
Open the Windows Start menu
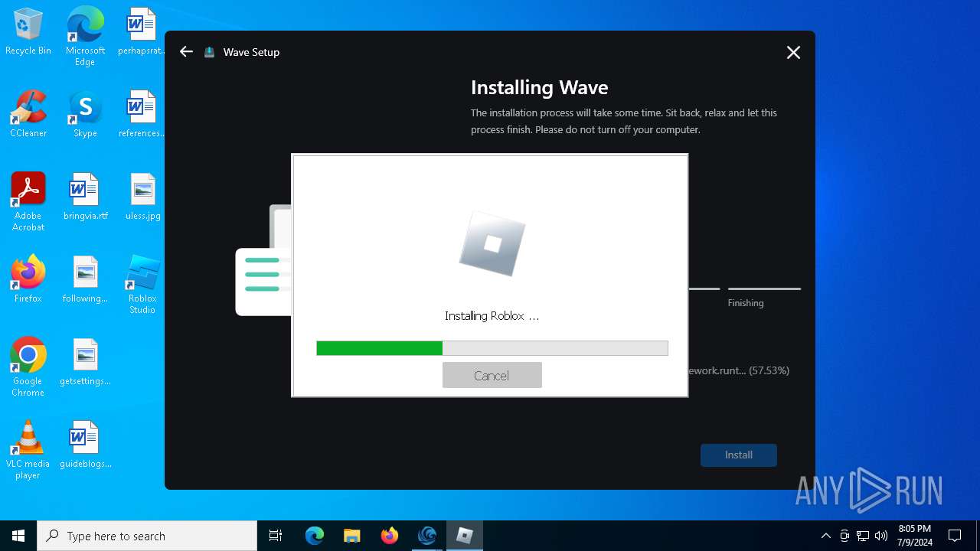coord(18,536)
